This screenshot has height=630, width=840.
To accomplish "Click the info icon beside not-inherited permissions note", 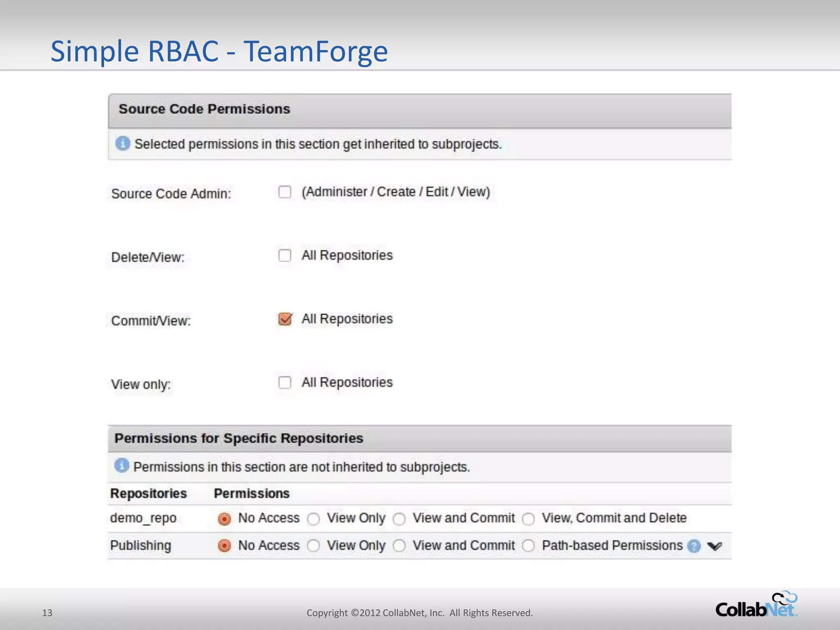I will (122, 466).
